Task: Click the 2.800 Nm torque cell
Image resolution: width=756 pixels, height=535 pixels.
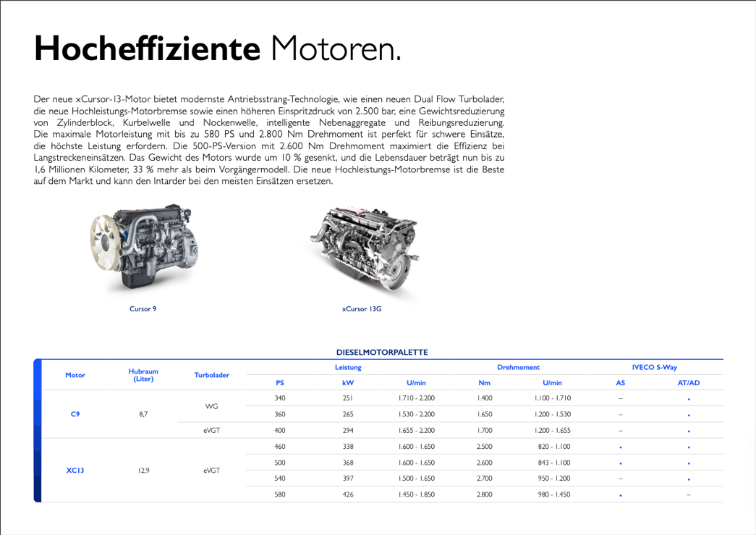Action: [x=484, y=494]
